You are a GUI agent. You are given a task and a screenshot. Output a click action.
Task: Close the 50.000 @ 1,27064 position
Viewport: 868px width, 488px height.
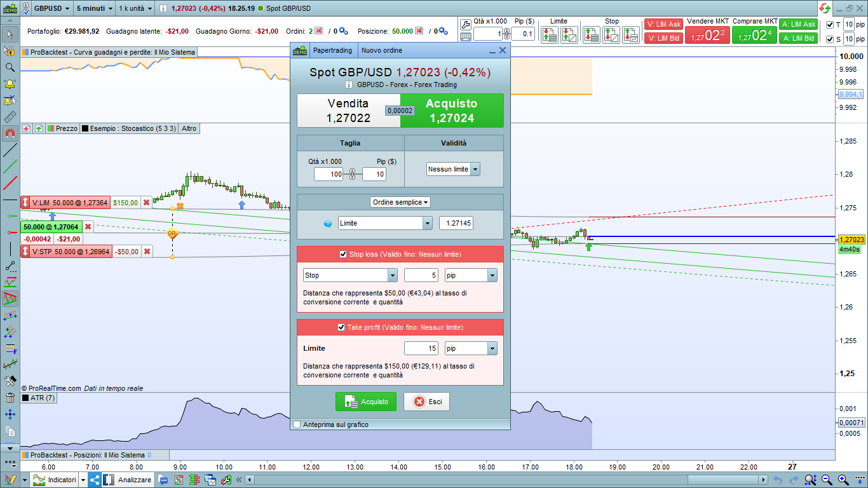[x=88, y=227]
